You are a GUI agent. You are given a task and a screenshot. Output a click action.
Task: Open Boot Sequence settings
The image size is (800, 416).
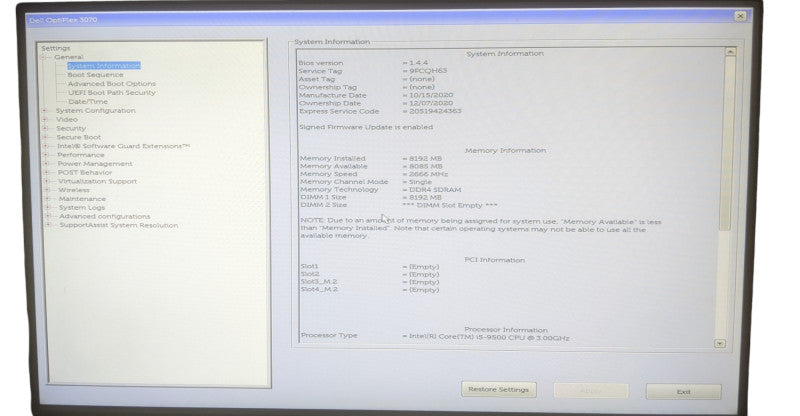(x=95, y=75)
